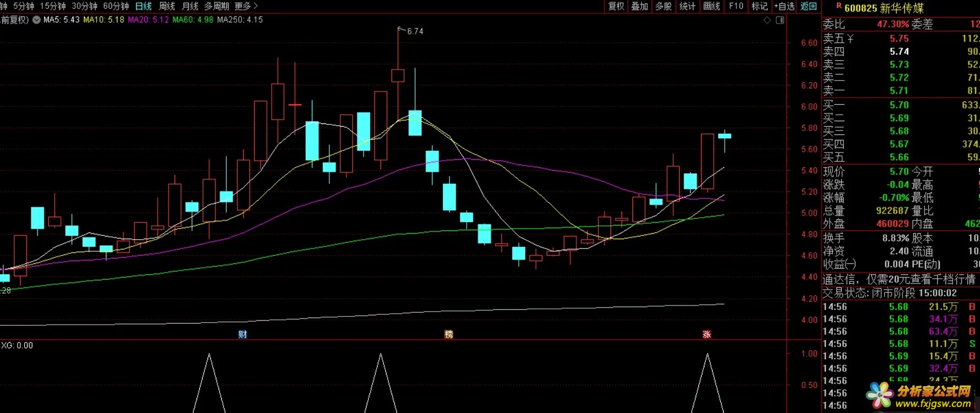Click the 收益(一) 0.004 value
This screenshot has width=980, height=413.
pyautogui.click(x=897, y=264)
